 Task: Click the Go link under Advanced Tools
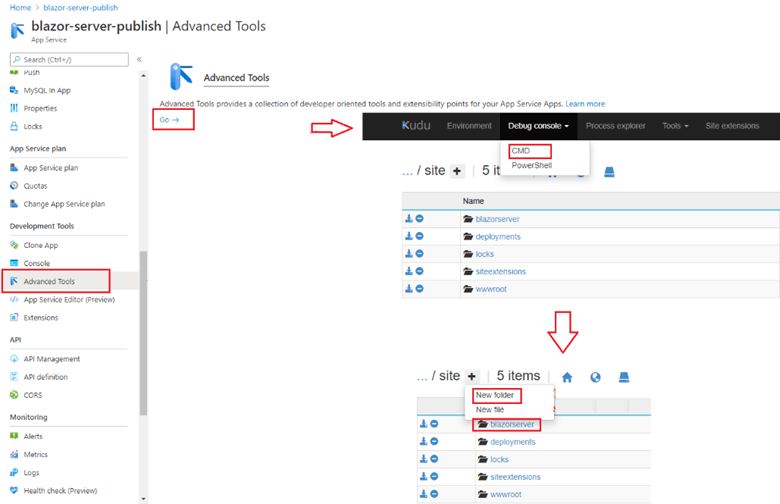tap(169, 120)
